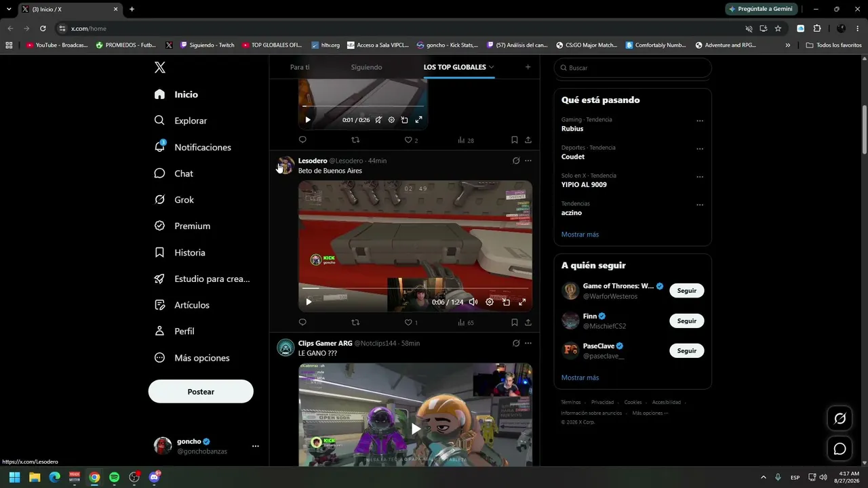This screenshot has width=868, height=488.
Task: Launch Grok from the sidebar
Action: point(174,200)
